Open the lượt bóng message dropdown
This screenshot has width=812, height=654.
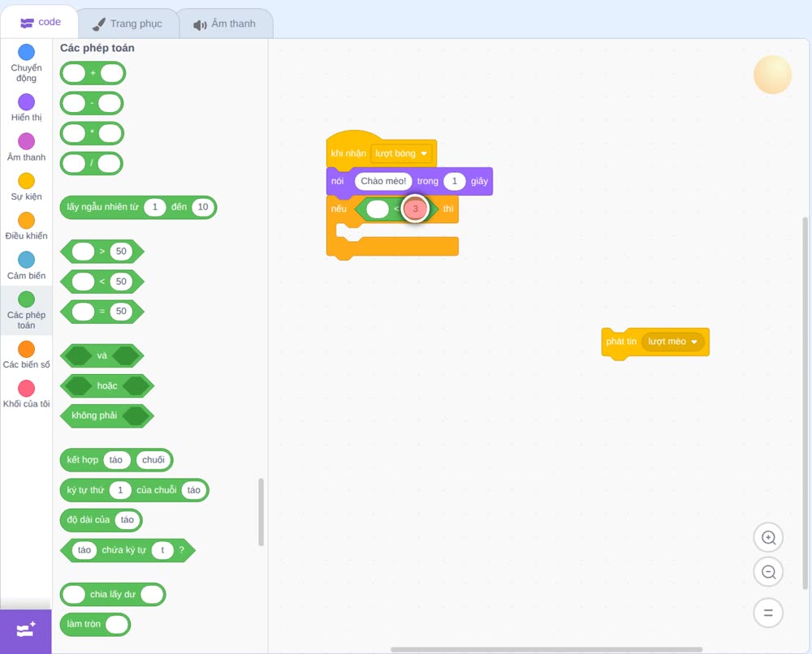point(401,153)
